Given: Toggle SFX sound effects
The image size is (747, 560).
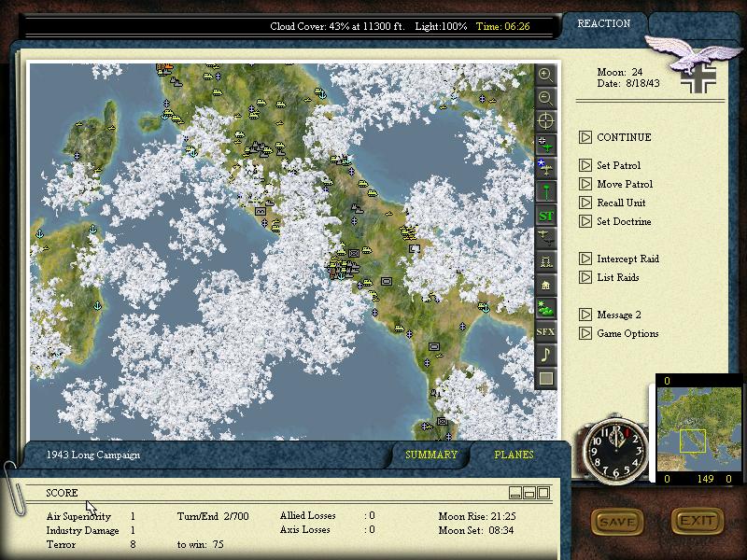Looking at the screenshot, I should (545, 332).
